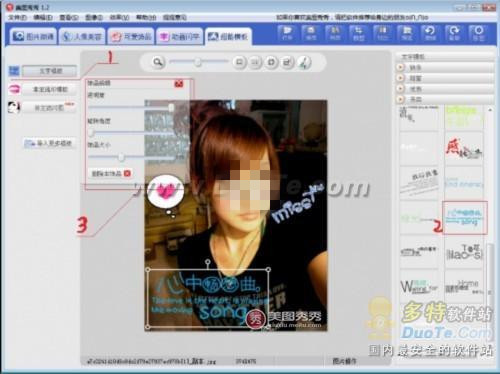Select the red calligraphy text template thumbnail
Image resolution: width=500 pixels, height=374 pixels.
pos(464,149)
